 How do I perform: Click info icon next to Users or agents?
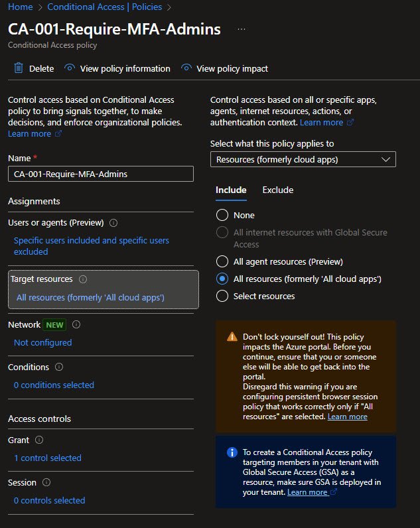point(113,223)
